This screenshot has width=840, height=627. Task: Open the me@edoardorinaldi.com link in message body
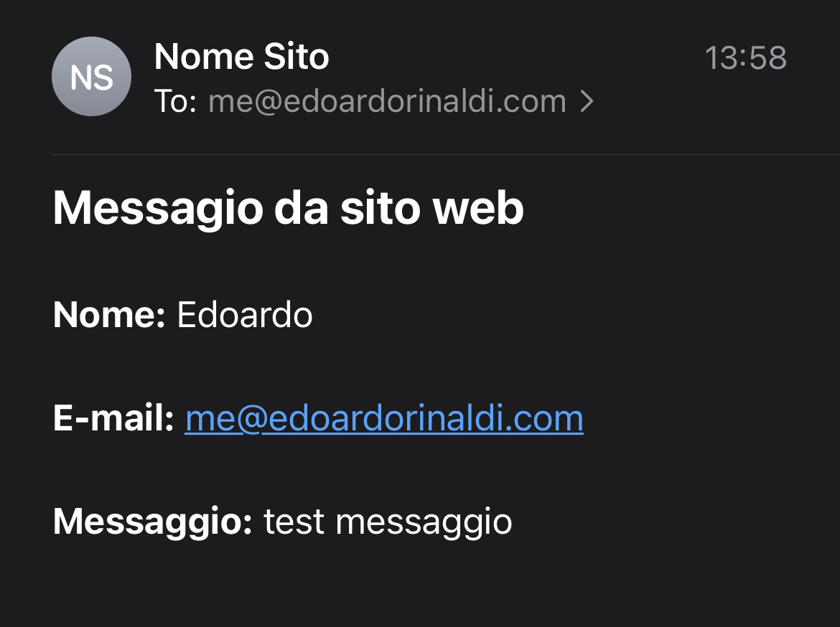coord(384,419)
